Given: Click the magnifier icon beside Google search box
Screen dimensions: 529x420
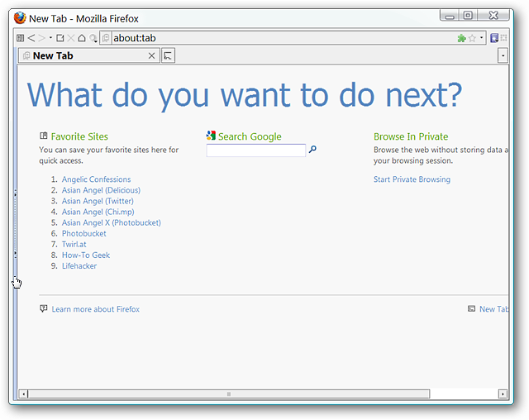Looking at the screenshot, I should coord(312,149).
